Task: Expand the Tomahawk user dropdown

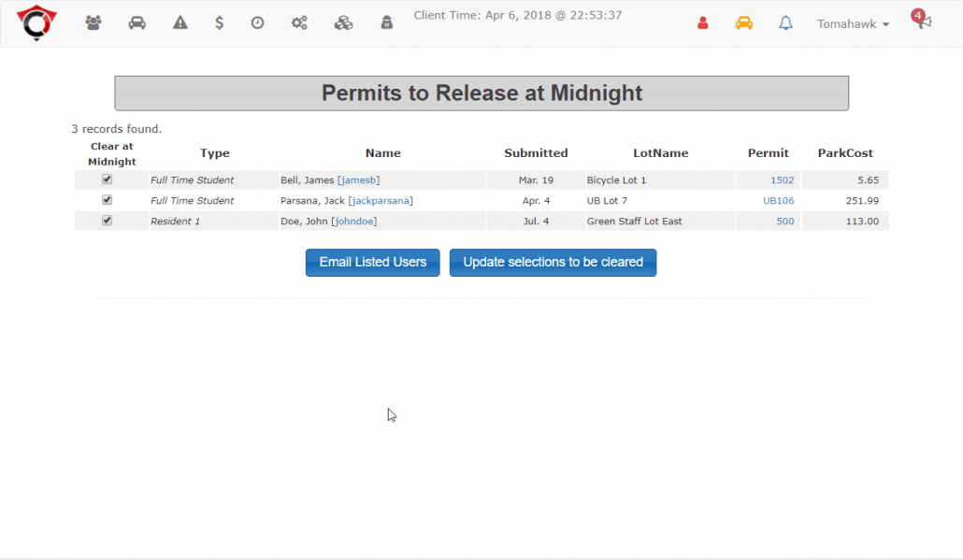Action: coord(853,24)
